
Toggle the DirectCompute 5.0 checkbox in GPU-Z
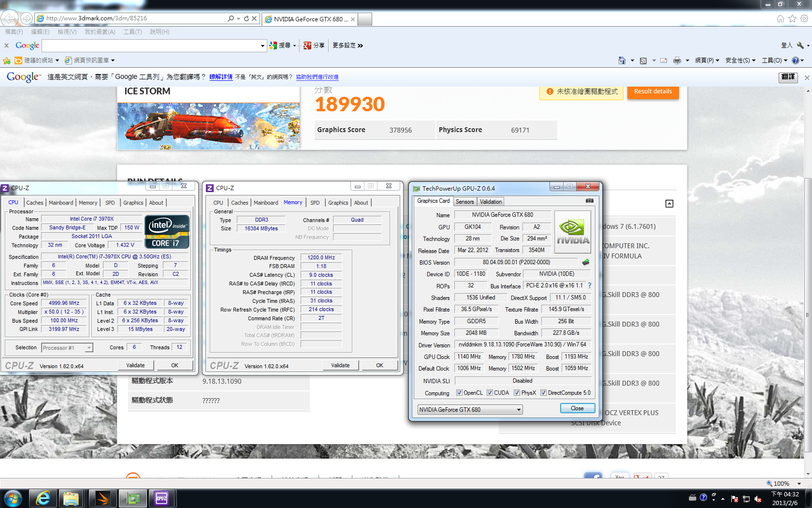point(543,393)
